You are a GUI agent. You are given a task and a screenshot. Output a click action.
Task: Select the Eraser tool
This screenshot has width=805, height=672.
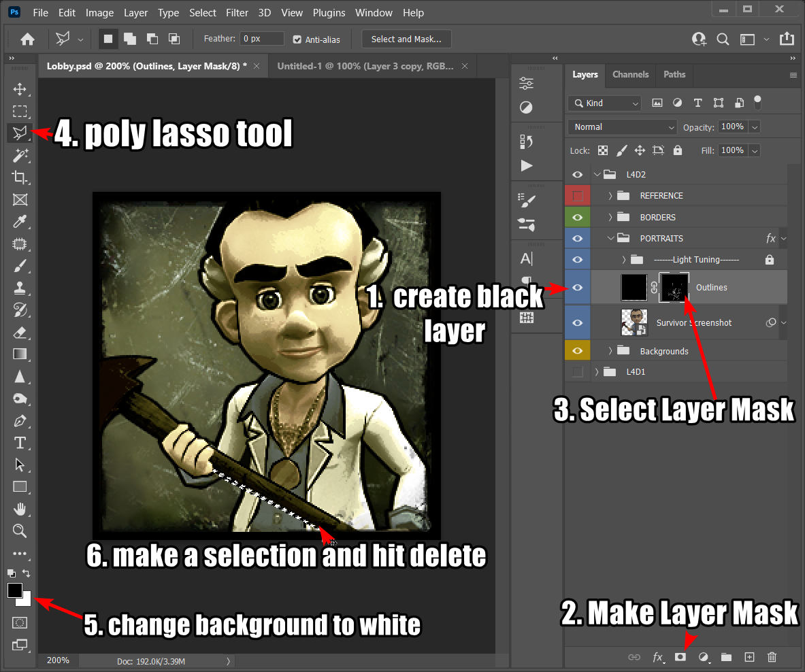[20, 333]
